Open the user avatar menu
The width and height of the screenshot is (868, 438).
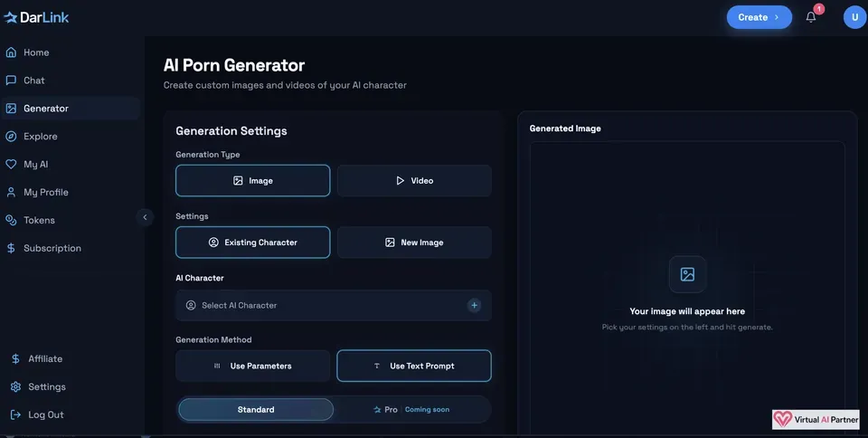coord(854,17)
